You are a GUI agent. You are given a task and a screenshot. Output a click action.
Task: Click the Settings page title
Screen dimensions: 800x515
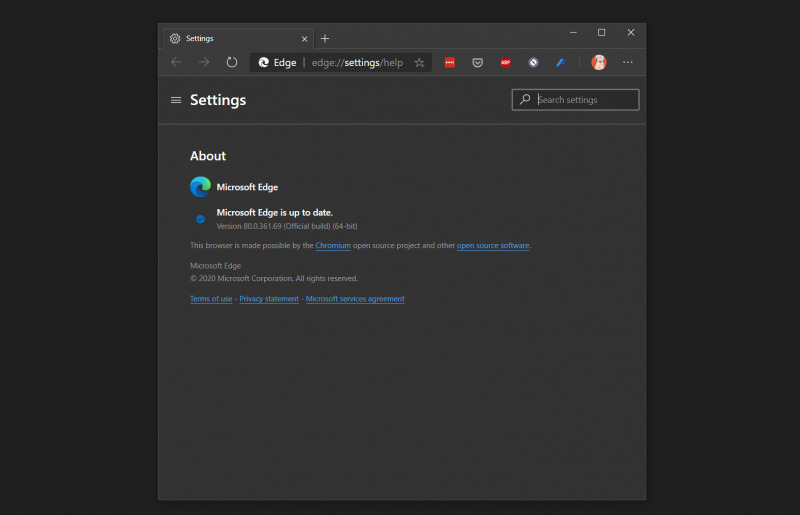click(x=218, y=100)
